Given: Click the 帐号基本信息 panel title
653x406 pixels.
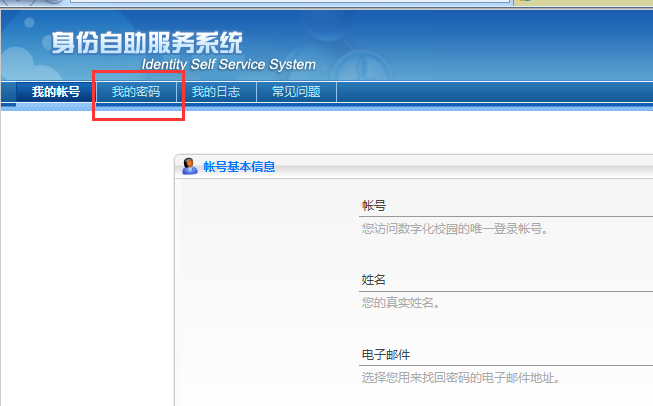Looking at the screenshot, I should coord(239,167).
